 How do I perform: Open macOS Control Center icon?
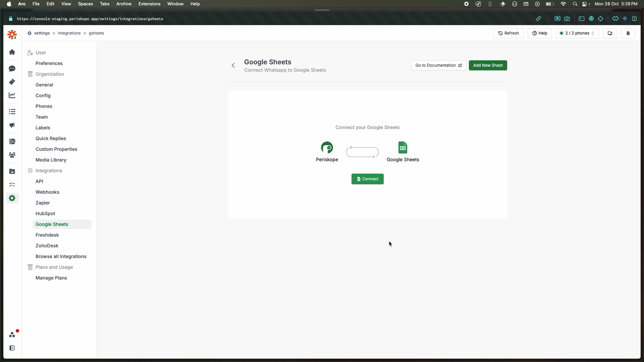585,4
